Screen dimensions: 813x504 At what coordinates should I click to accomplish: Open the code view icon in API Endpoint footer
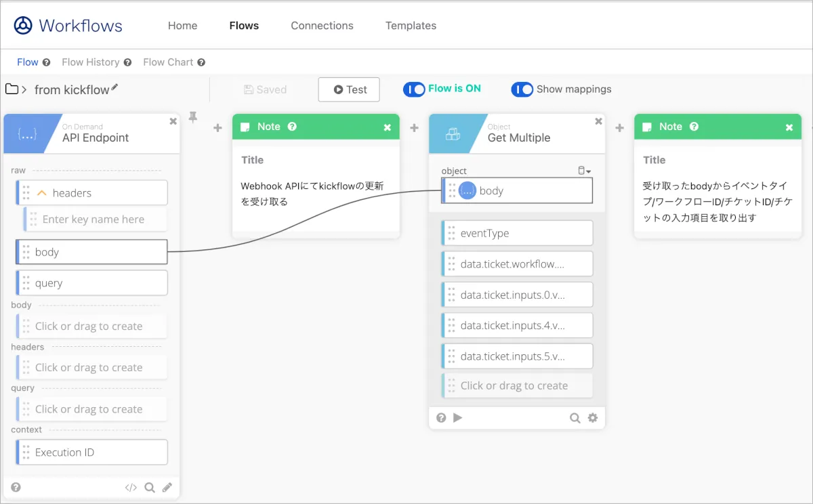point(131,487)
